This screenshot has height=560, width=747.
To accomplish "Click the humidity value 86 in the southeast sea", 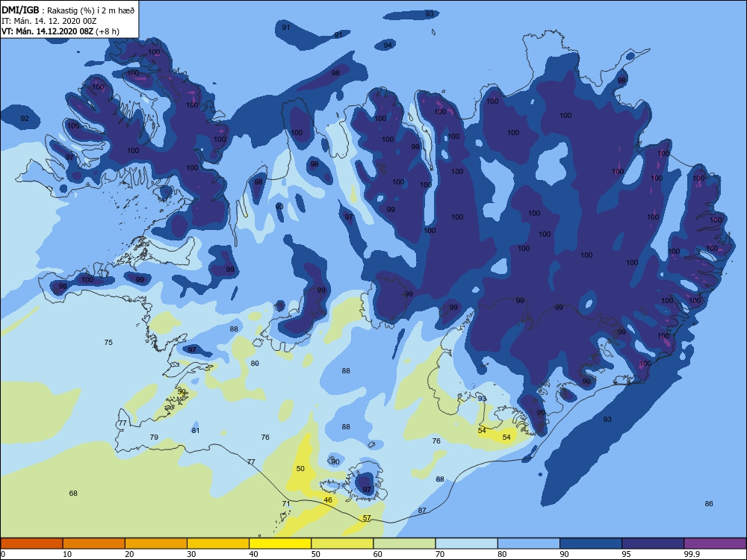I will click(x=709, y=503).
